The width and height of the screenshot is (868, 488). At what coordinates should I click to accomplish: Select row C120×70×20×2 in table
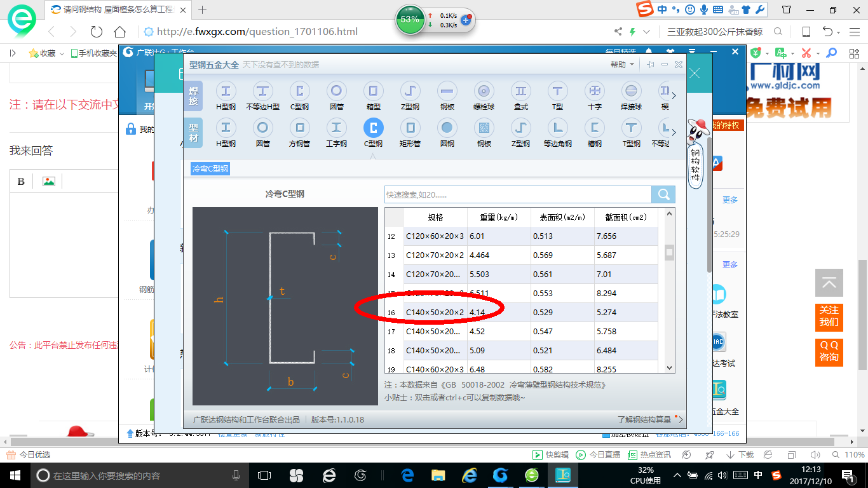[521, 255]
